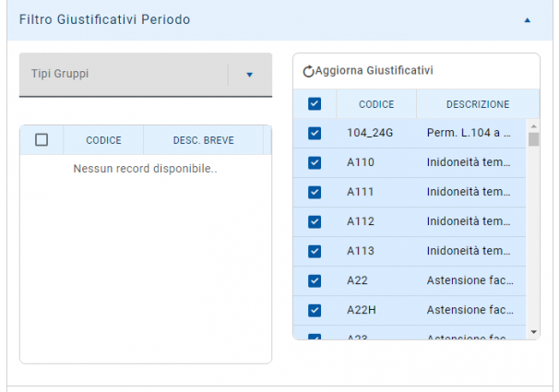Uncheck the A113 row checkbox
The width and height of the screenshot is (559, 392).
[315, 251]
